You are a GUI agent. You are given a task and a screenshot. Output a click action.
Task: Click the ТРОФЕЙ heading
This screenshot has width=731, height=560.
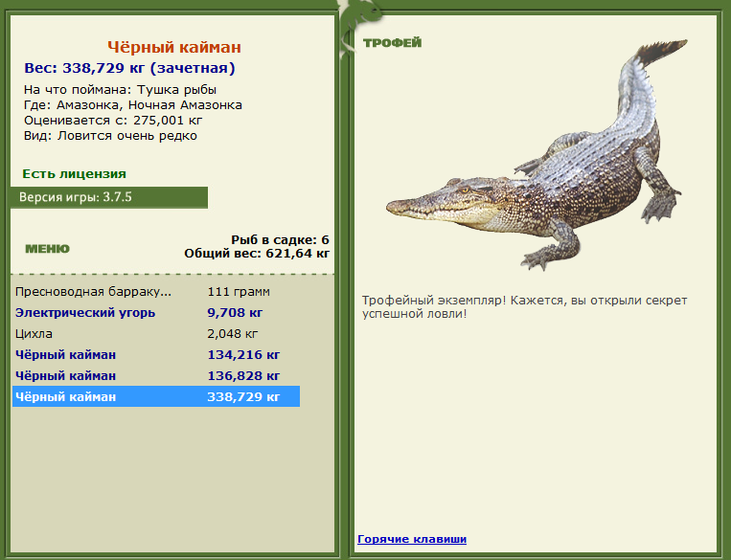click(x=392, y=43)
